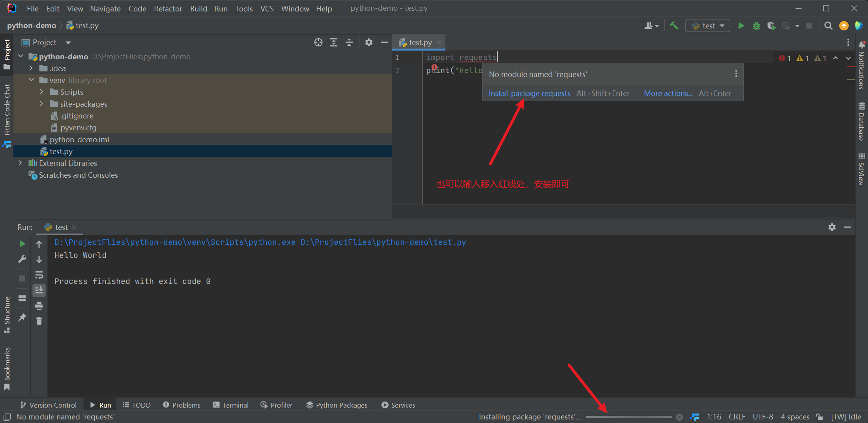Viewport: 868px width, 423px height.
Task: Toggle soft-wrap in Run console
Action: (39, 275)
